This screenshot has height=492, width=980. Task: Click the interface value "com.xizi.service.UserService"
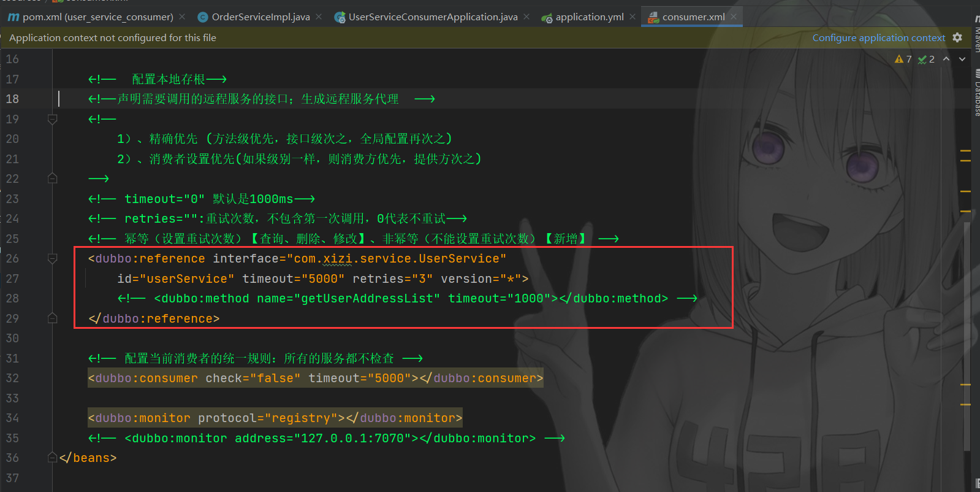click(397, 259)
